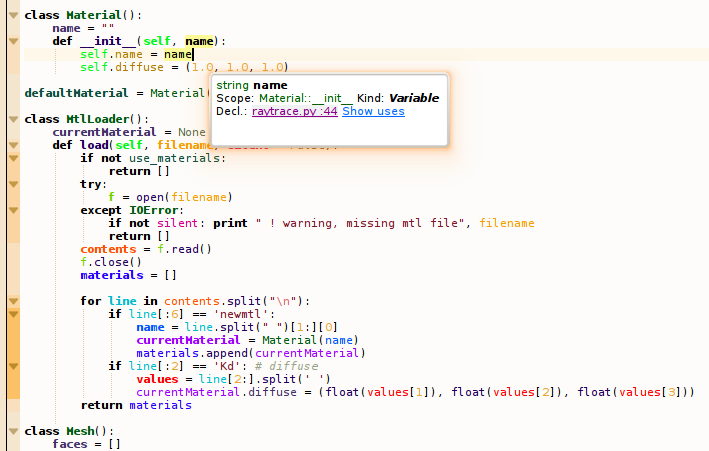The height and width of the screenshot is (451, 709).
Task: Click float(values[3]) expression
Action: point(632,392)
